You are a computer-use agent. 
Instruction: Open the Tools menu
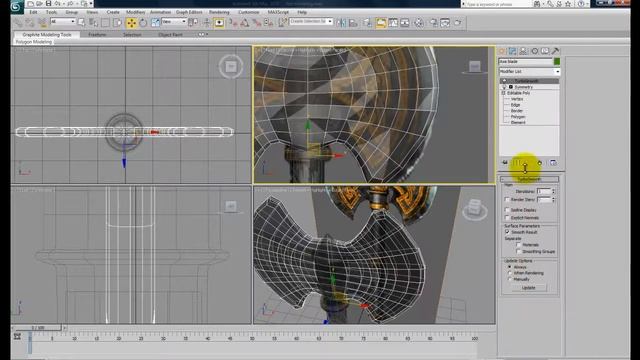pos(51,12)
